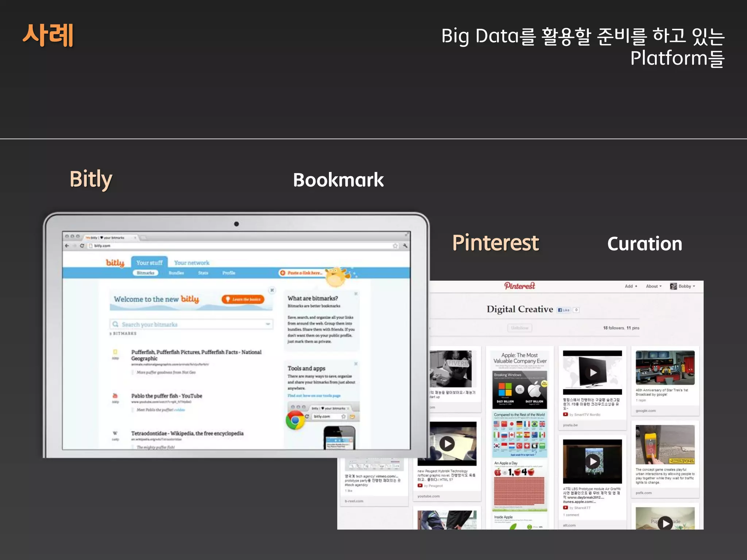Open the StreetPong concept game pin image
The image size is (747, 560).
[665, 444]
